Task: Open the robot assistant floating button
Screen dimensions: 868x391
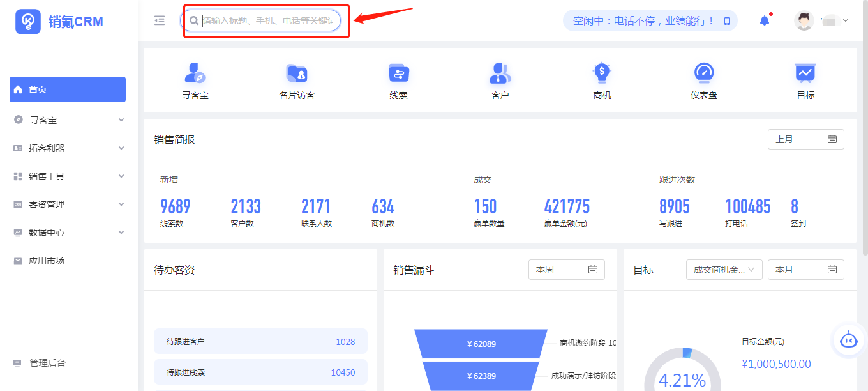Action: (x=848, y=340)
